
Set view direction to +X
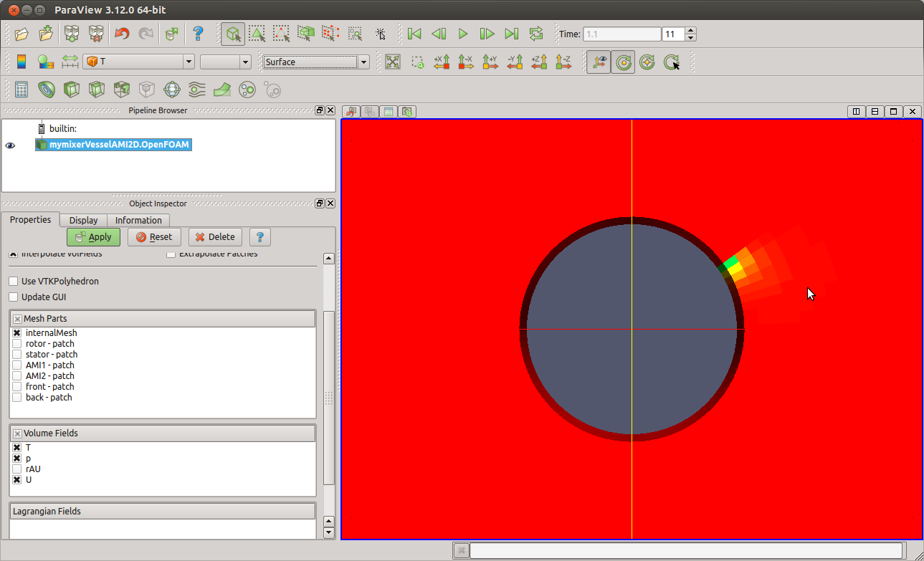click(442, 62)
